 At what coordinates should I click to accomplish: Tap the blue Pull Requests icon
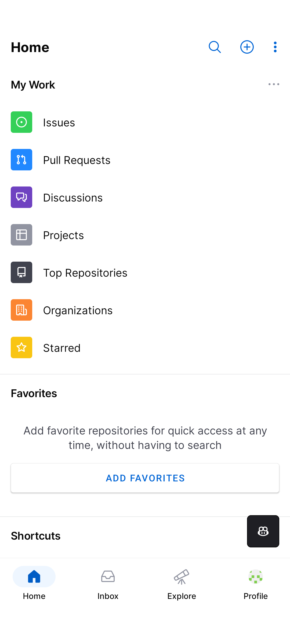point(21,160)
